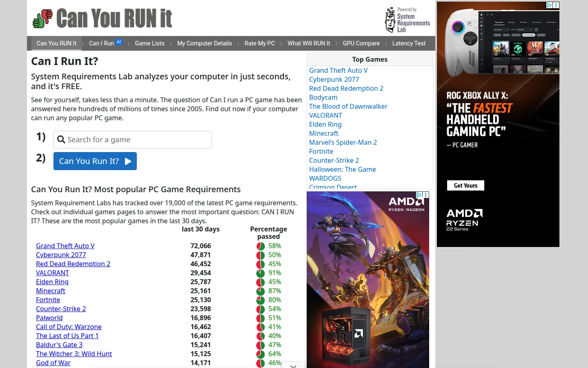Image resolution: width=588 pixels, height=368 pixels.
Task: Open WARDOGS link
Action: [325, 178]
